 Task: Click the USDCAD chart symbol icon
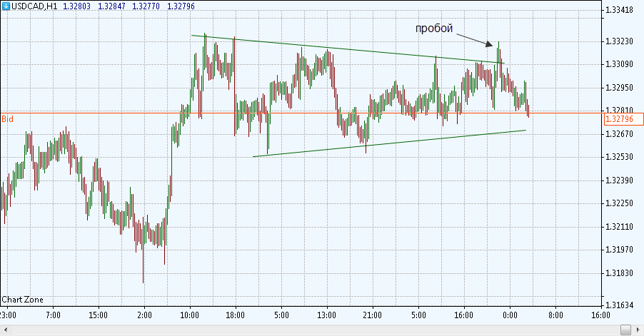[x=6, y=6]
